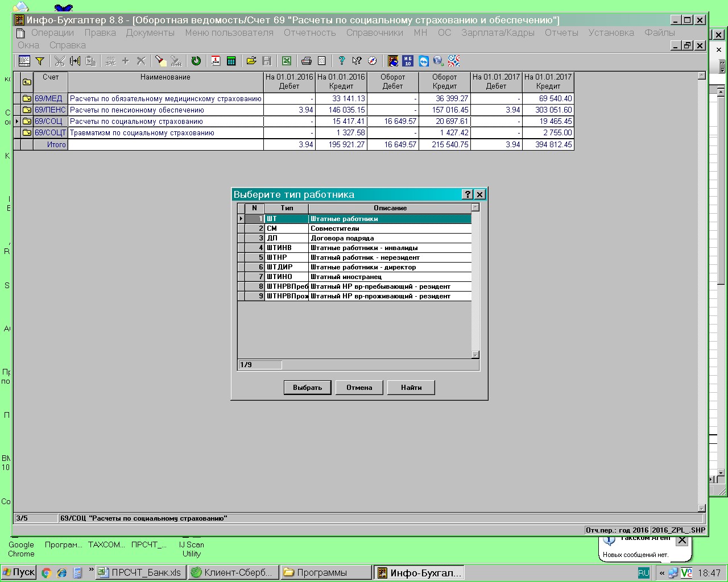The height and width of the screenshot is (582, 728).
Task: Click the TeamViewer icon in toolbar
Action: [424, 61]
